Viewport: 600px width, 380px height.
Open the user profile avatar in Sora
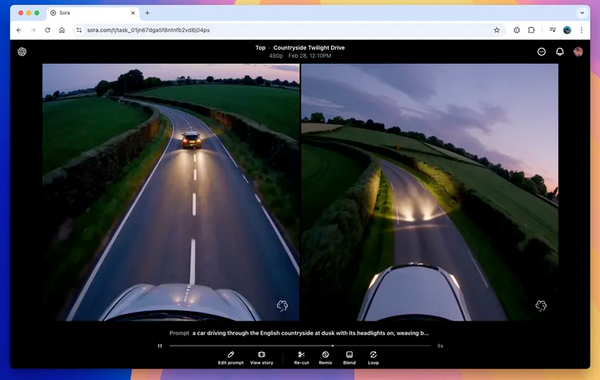coord(578,52)
